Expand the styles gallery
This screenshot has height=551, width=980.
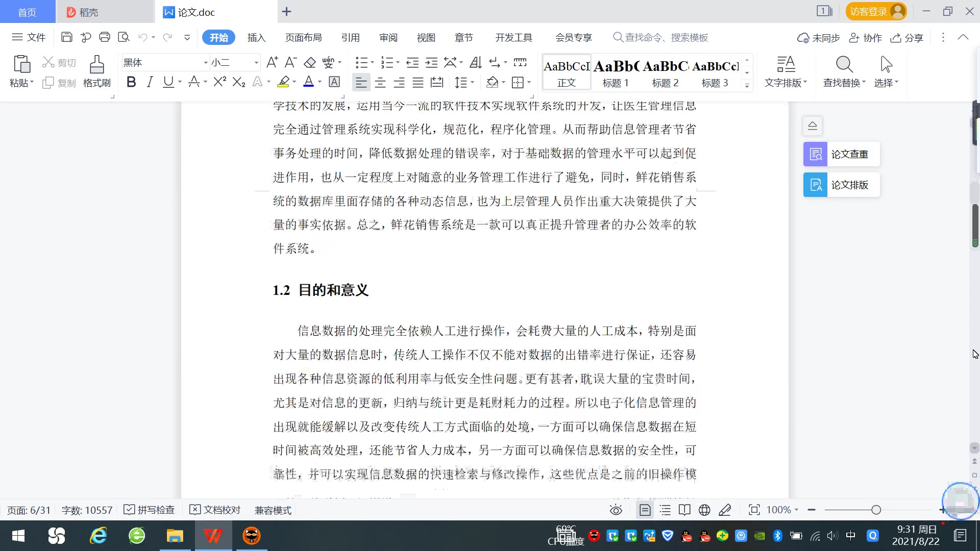(747, 86)
